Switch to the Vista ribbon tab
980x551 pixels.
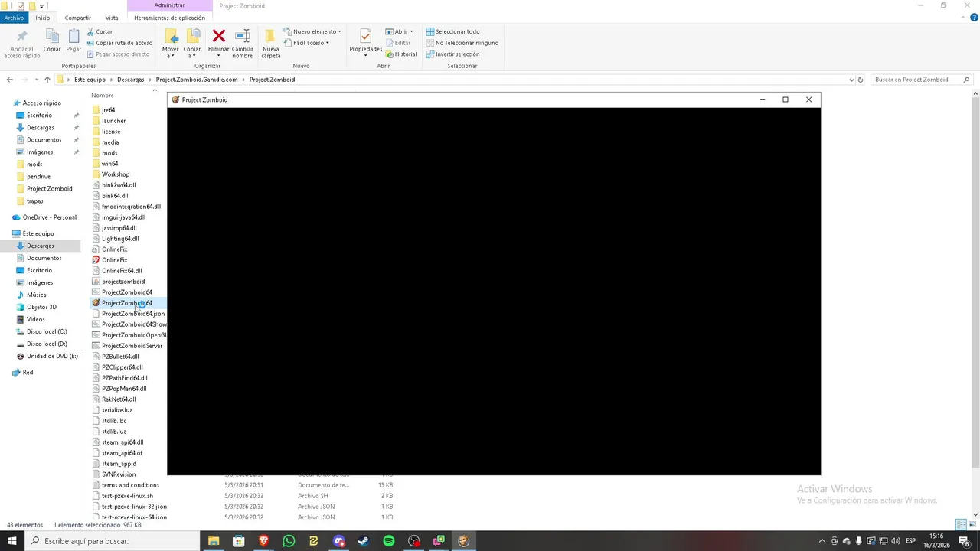point(112,18)
